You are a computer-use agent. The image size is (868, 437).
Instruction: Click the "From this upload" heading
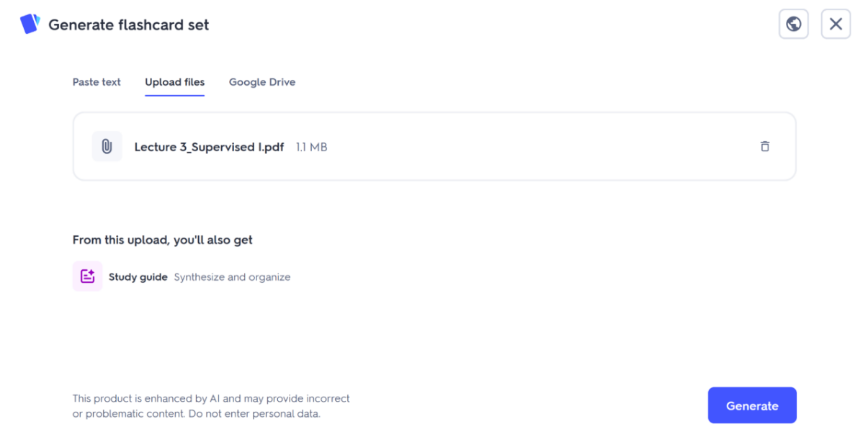[x=162, y=240]
